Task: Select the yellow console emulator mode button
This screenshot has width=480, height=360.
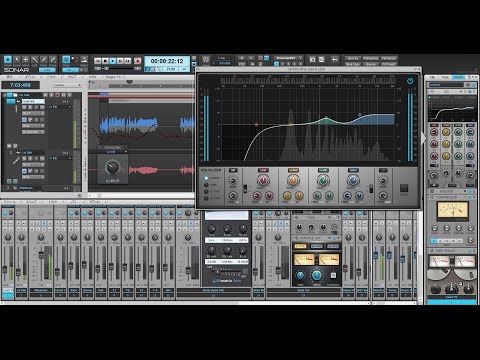Action: tap(300, 246)
